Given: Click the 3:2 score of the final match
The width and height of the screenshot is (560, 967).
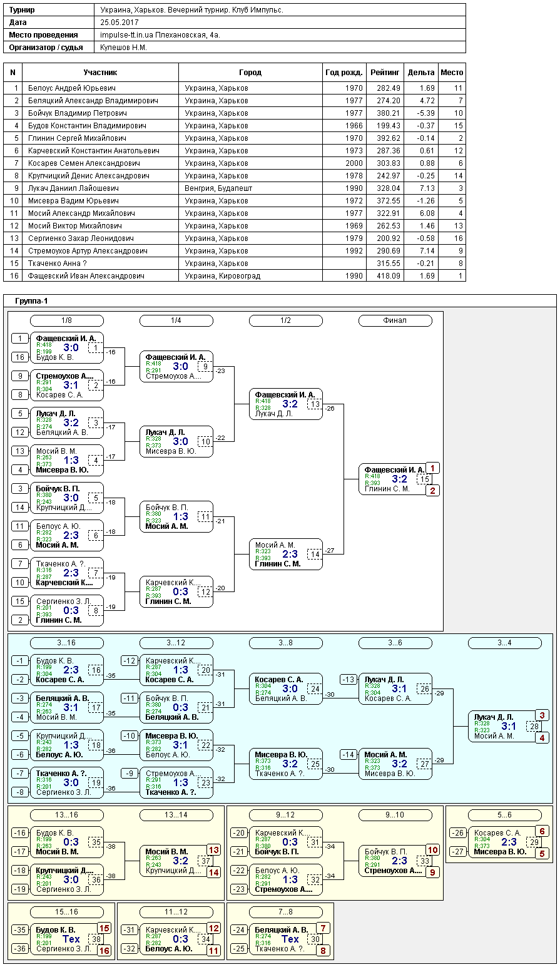Looking at the screenshot, I should [x=399, y=479].
